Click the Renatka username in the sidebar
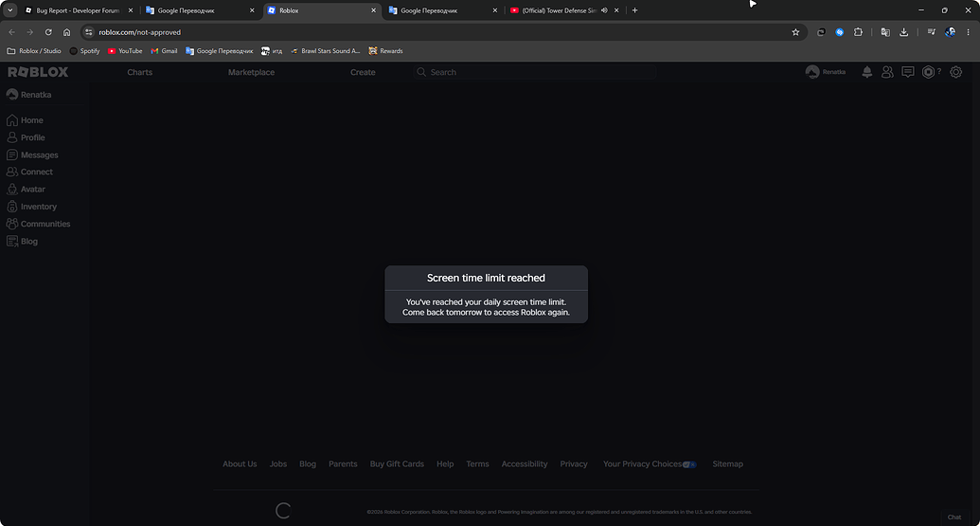 36,95
